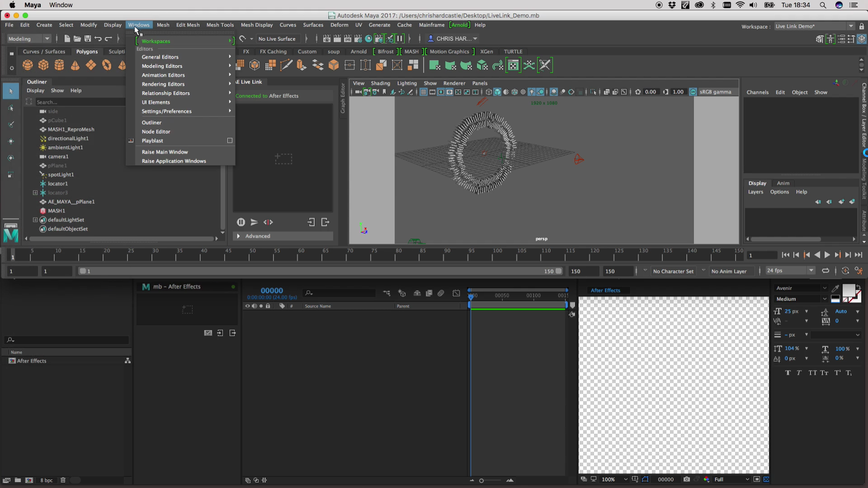Toggle After Effects transparency grid button
The width and height of the screenshot is (868, 488).
766,479
